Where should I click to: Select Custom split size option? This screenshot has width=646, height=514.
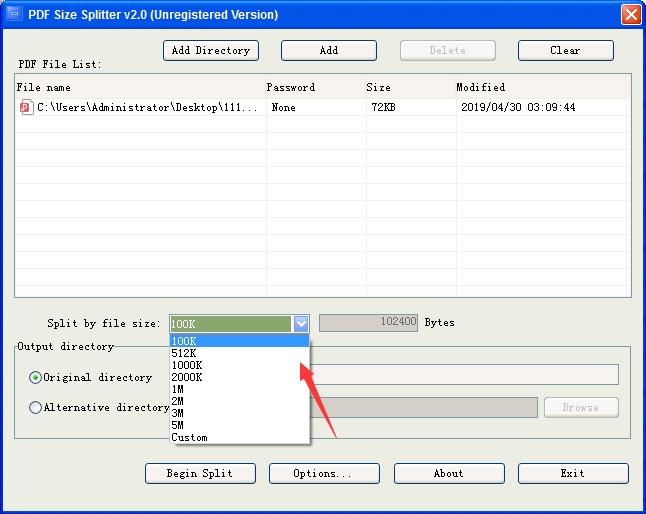coord(239,437)
